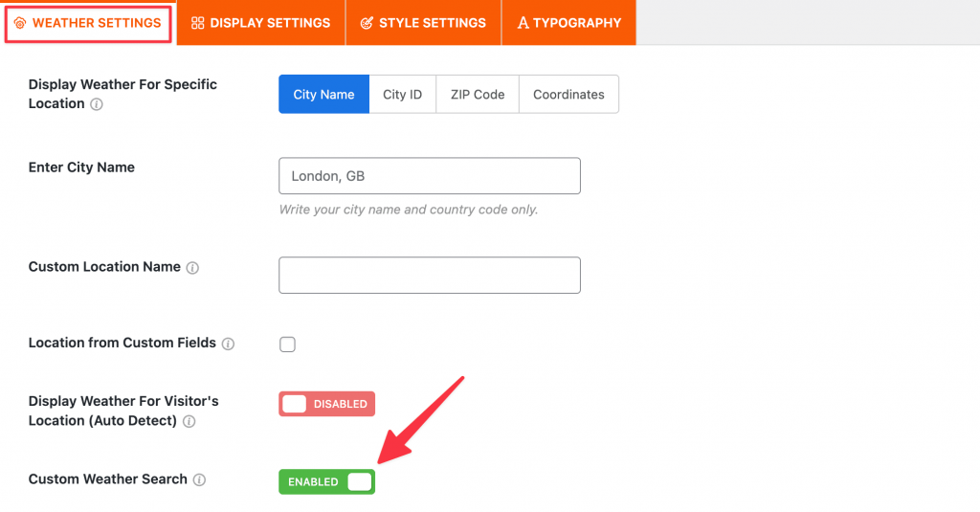Click info icon beside Custom Weather Search

click(x=199, y=479)
